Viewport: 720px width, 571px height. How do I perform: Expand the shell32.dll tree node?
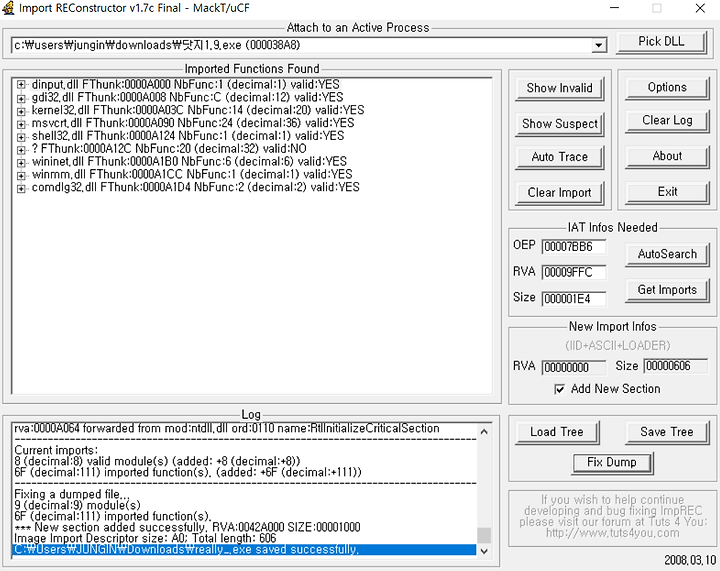(x=21, y=136)
